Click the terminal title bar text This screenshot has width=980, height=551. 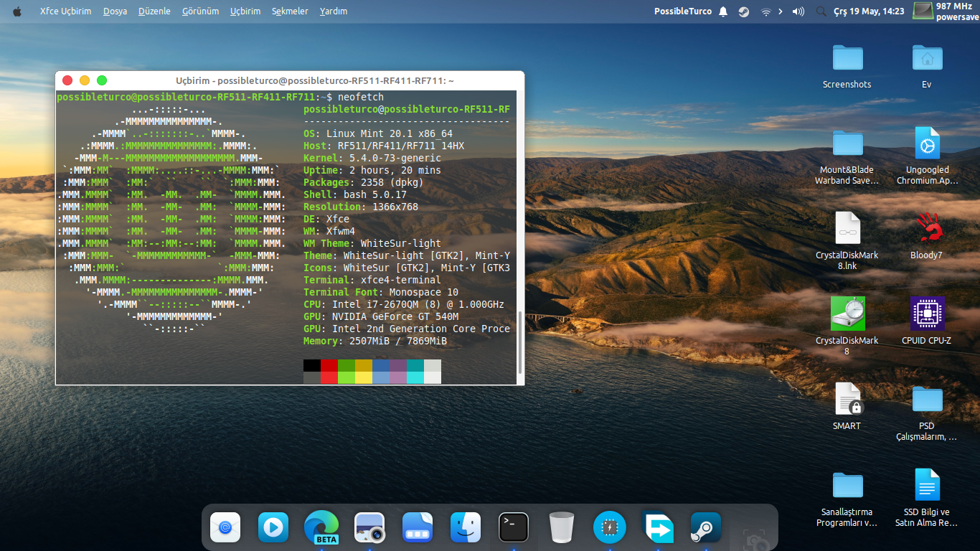315,81
